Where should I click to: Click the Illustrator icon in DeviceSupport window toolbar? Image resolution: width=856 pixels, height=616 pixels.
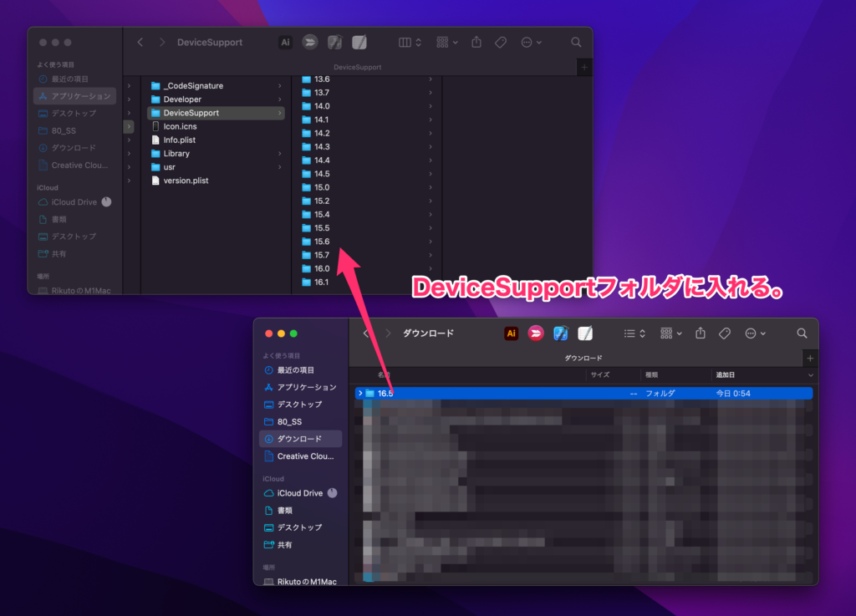coord(285,42)
